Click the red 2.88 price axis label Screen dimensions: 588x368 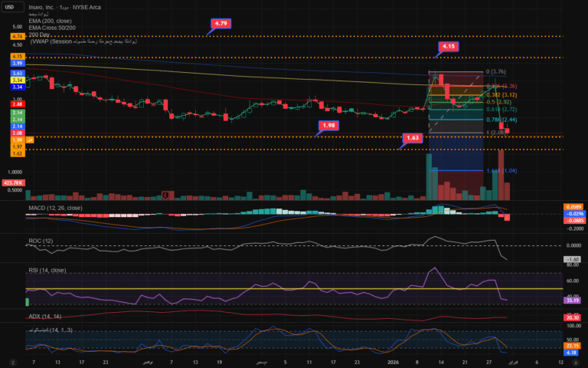(17, 103)
